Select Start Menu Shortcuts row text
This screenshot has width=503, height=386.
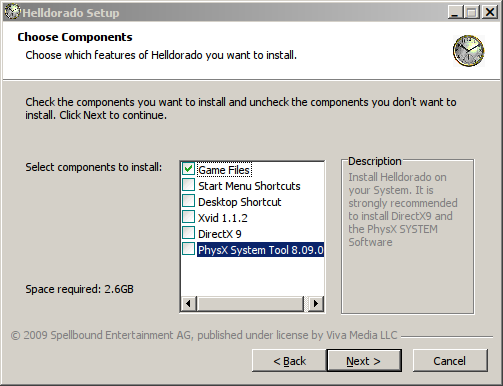249,186
